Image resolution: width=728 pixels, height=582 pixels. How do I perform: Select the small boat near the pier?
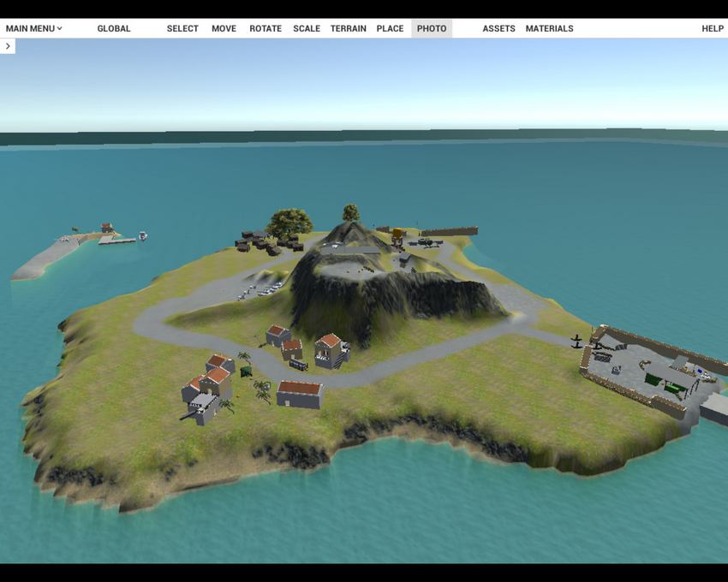[x=142, y=235]
